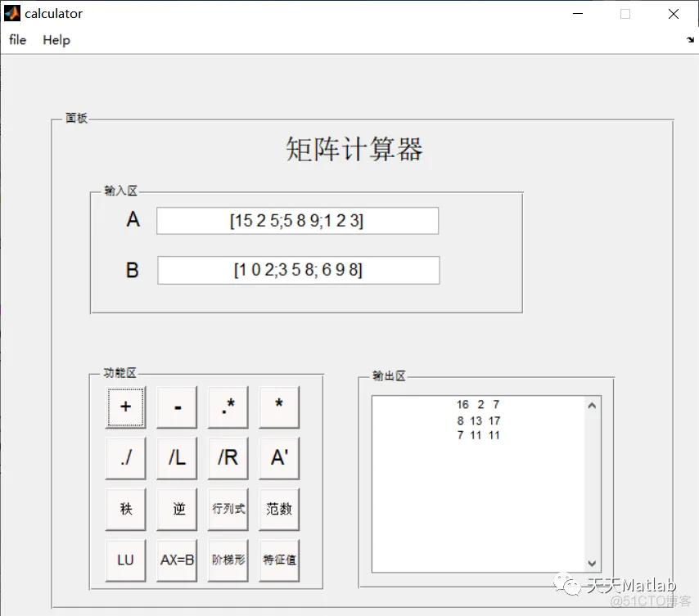Click the ./ element-wise division button
Screen dimensions: 699x616
(x=125, y=458)
